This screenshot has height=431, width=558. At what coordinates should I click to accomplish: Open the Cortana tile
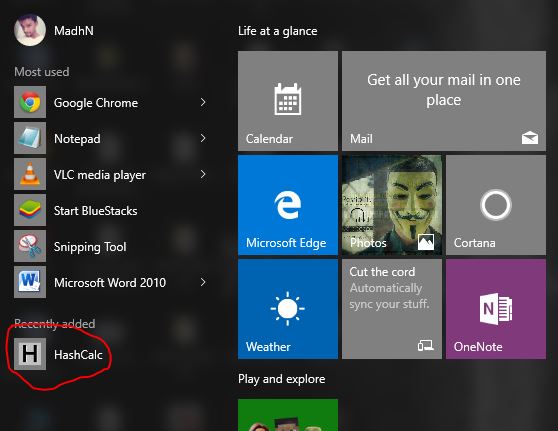[x=496, y=205]
